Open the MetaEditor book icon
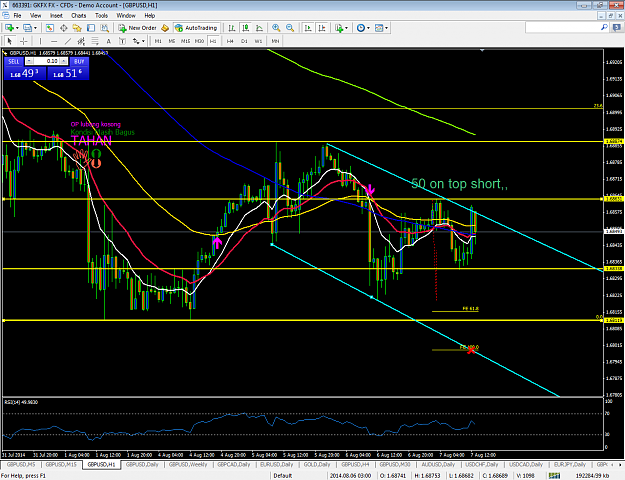Viewport: 625px width, 480px height. pos(165,28)
